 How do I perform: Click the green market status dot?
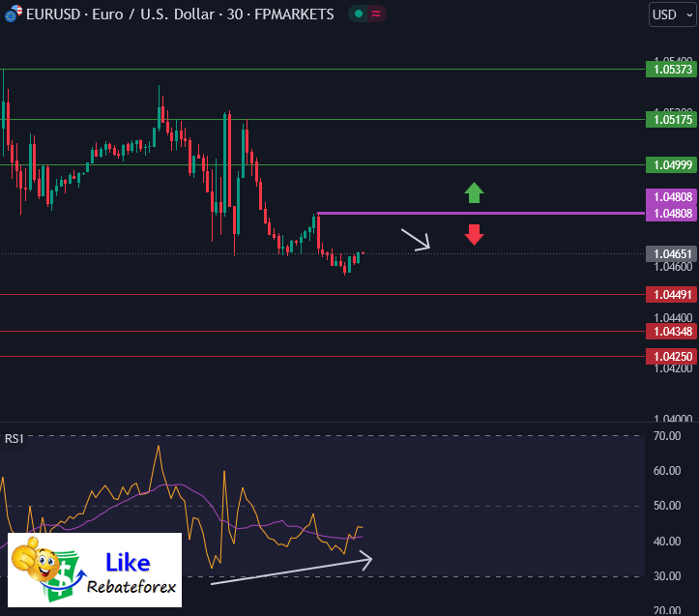[359, 14]
